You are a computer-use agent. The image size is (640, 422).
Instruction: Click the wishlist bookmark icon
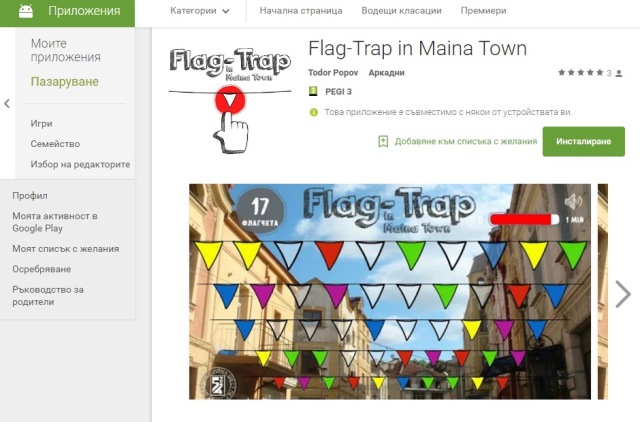(383, 142)
